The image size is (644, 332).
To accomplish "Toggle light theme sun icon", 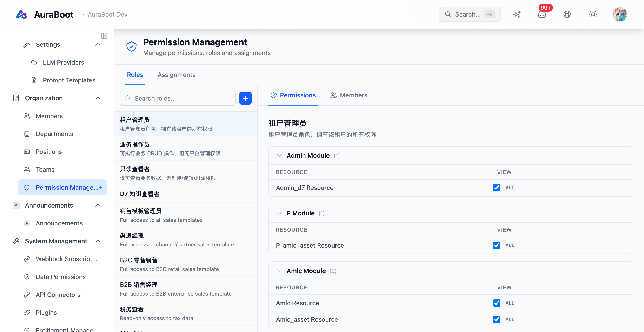I will coord(593,14).
